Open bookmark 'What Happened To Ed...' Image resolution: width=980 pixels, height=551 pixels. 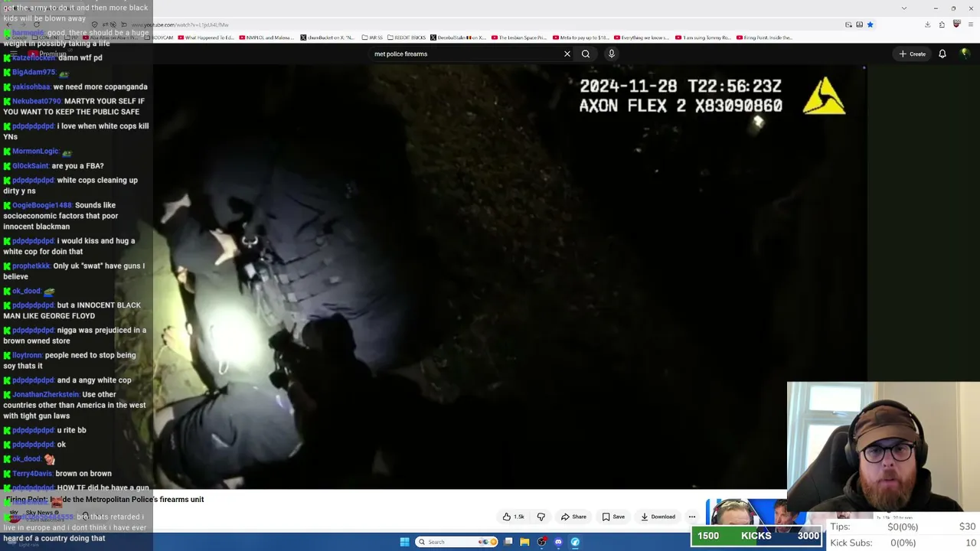tap(206, 37)
